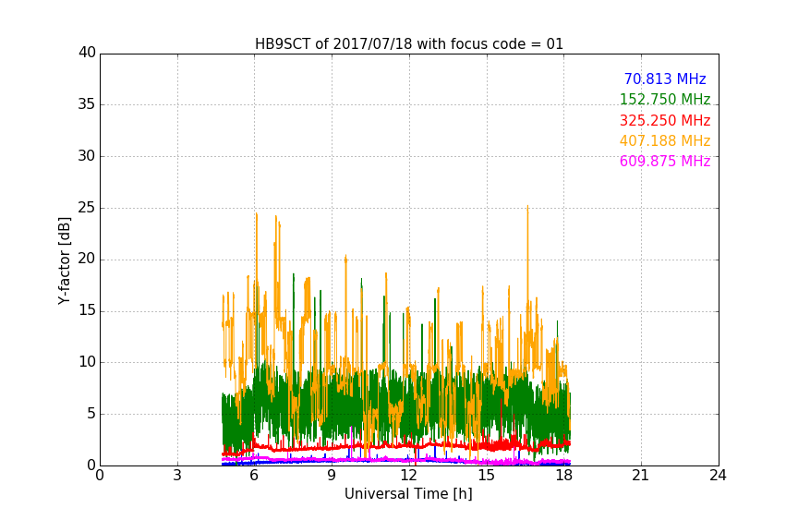Click the tallest orange peak near 25 dB
798x532 pixels.
[527, 207]
